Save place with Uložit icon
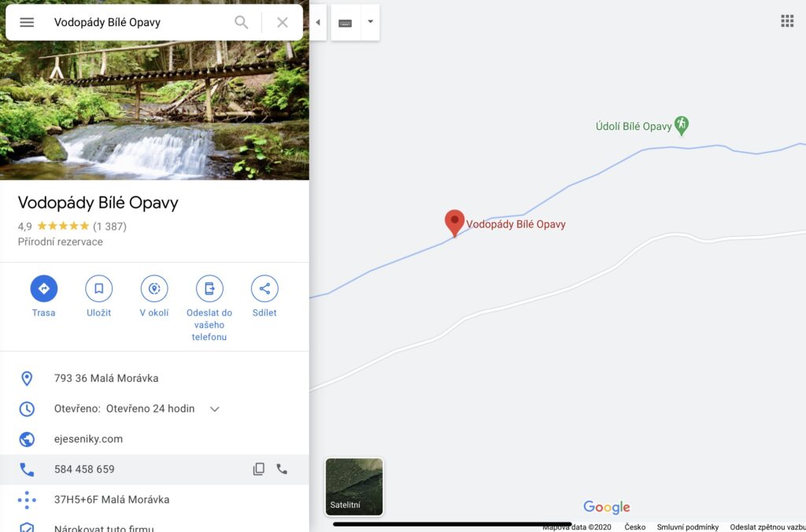Screen dimensions: 806x532 click(99, 289)
